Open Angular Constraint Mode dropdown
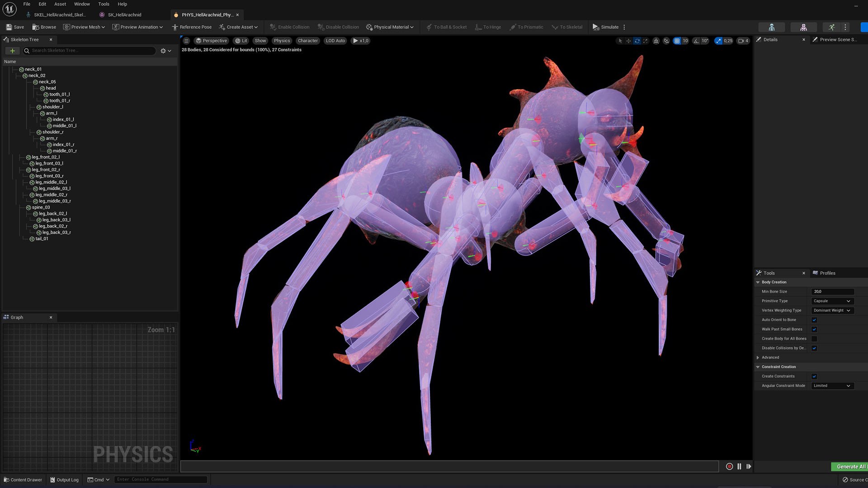This screenshot has height=488, width=868. click(832, 386)
